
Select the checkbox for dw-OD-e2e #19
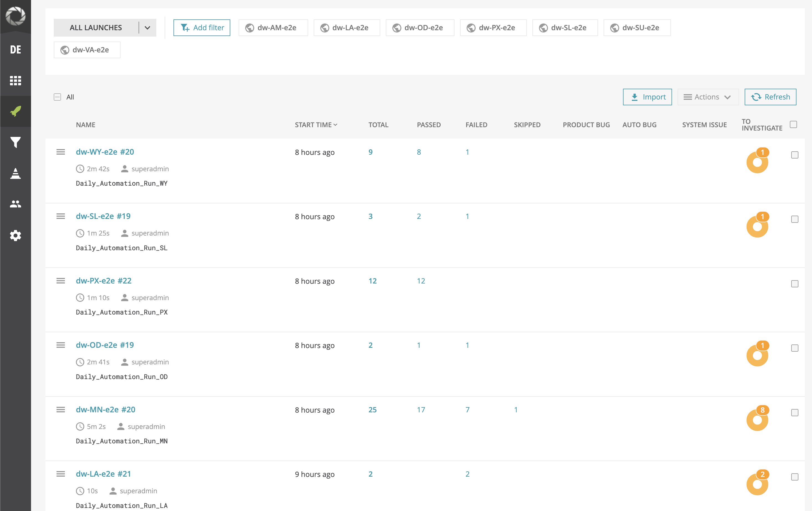click(795, 348)
